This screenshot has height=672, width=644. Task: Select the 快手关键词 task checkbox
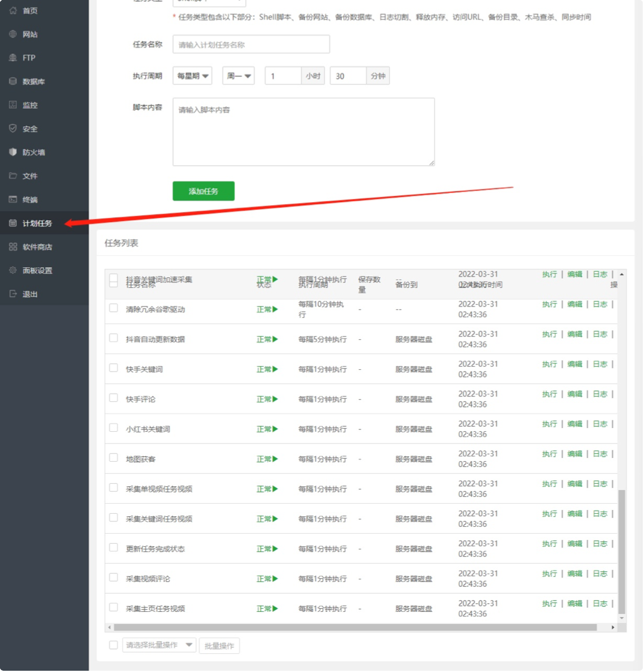coord(113,368)
